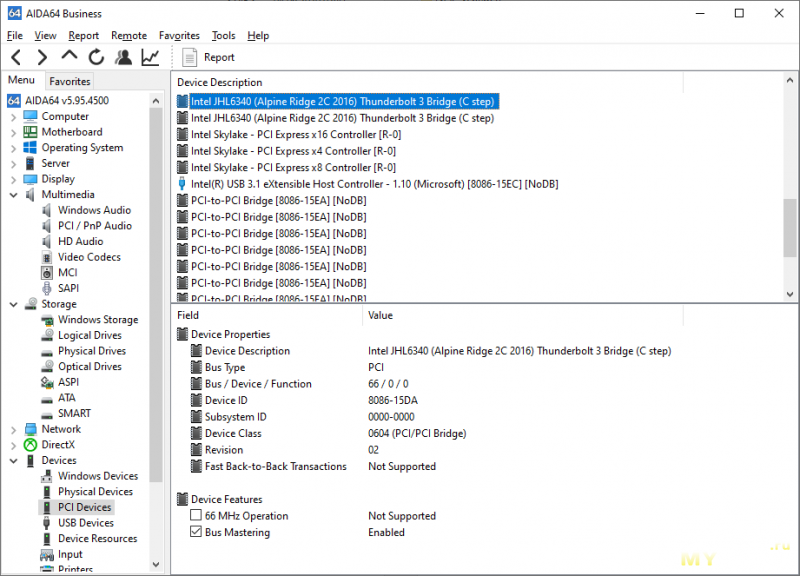Expand the Display tree node
Screen dimensions: 800x576
point(14,180)
